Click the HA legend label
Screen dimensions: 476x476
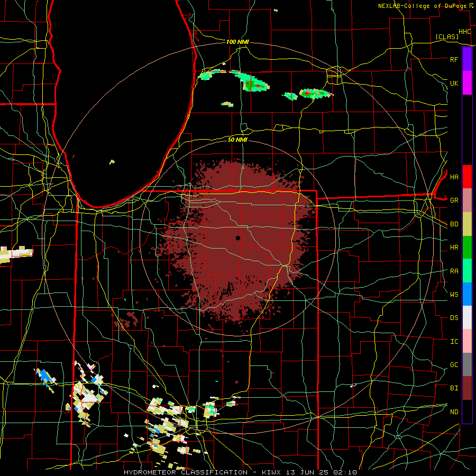point(454,177)
